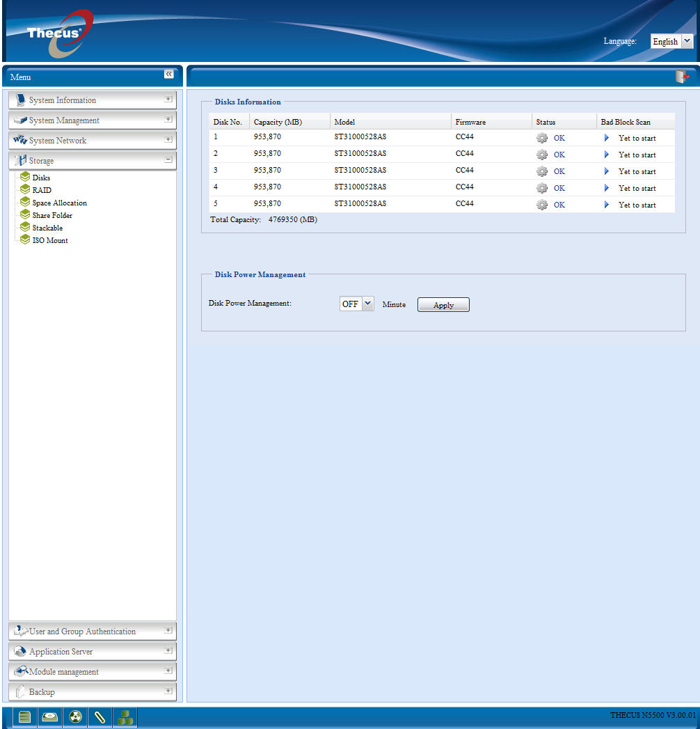Screen dimensions: 700x729
Task: Click the Model column header
Action: click(x=390, y=122)
